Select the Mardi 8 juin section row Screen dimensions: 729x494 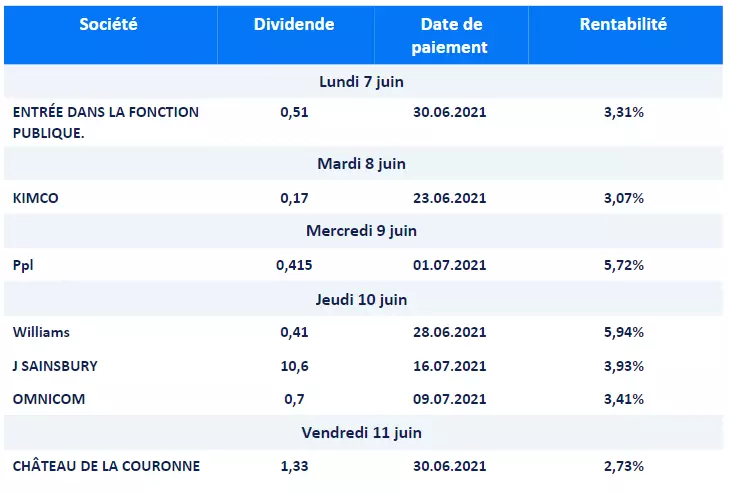pos(364,164)
